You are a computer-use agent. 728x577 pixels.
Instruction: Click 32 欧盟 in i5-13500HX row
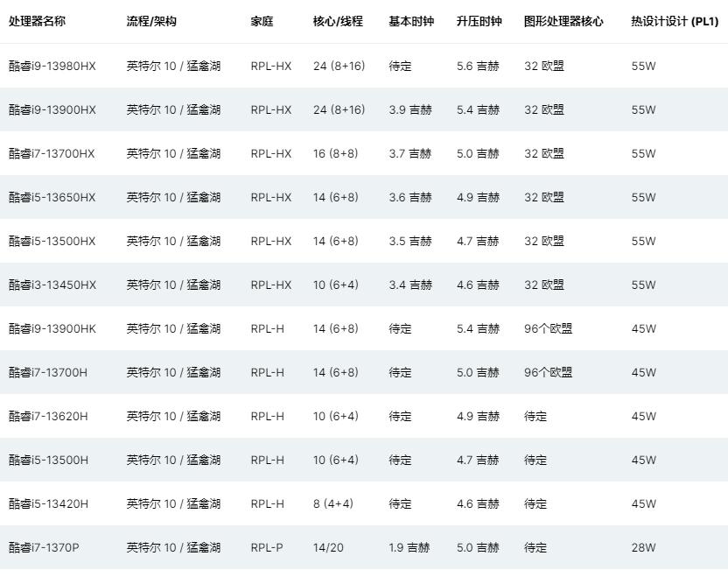[x=544, y=241]
